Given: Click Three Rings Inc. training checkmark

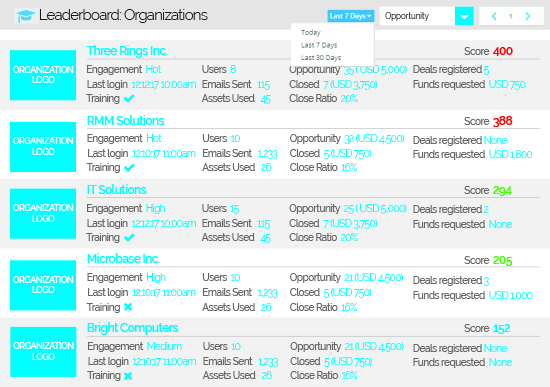Looking at the screenshot, I should pos(129,99).
